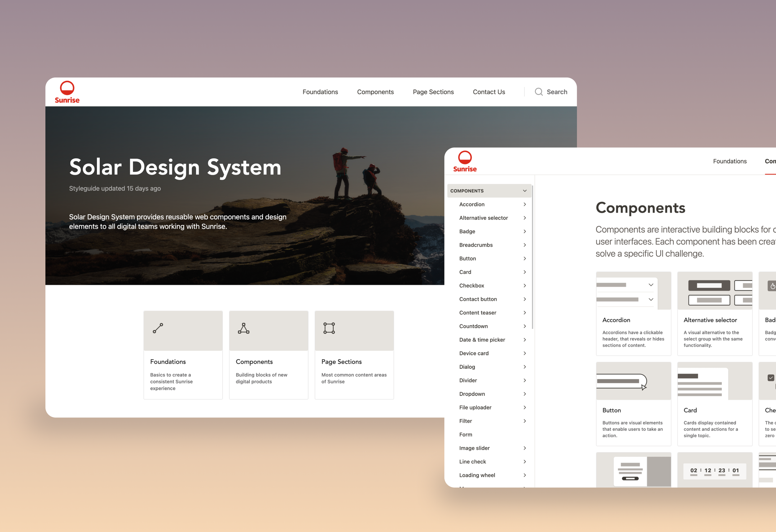
Task: Open Contact Us in the top nav
Action: click(x=489, y=92)
